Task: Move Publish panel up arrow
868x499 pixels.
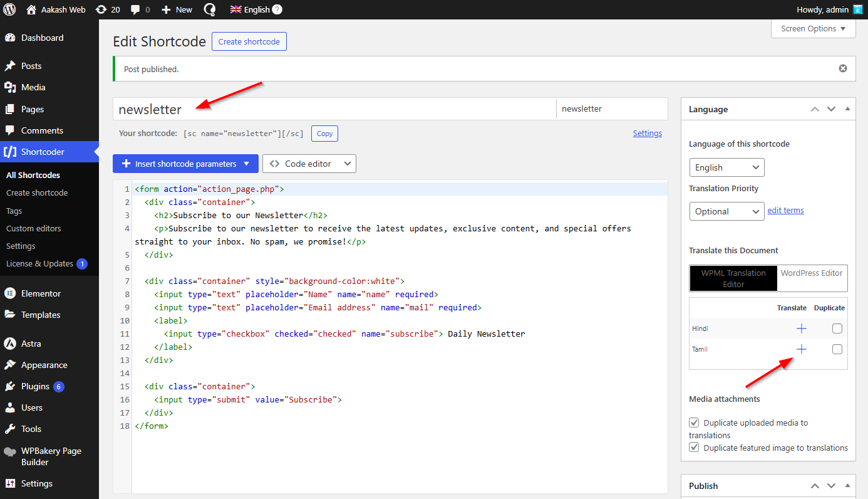Action: point(815,486)
